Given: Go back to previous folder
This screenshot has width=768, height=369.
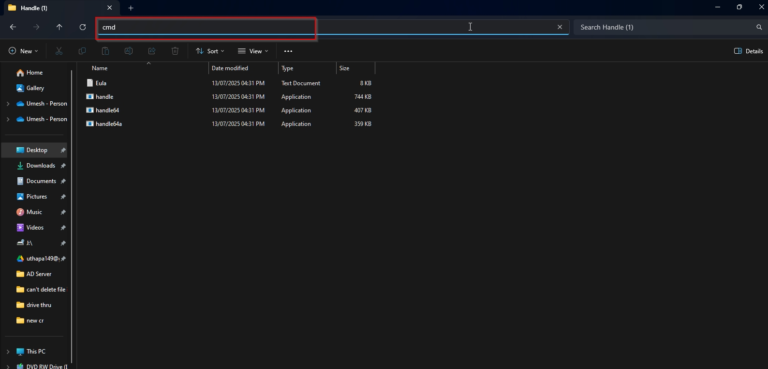Looking at the screenshot, I should pos(13,27).
